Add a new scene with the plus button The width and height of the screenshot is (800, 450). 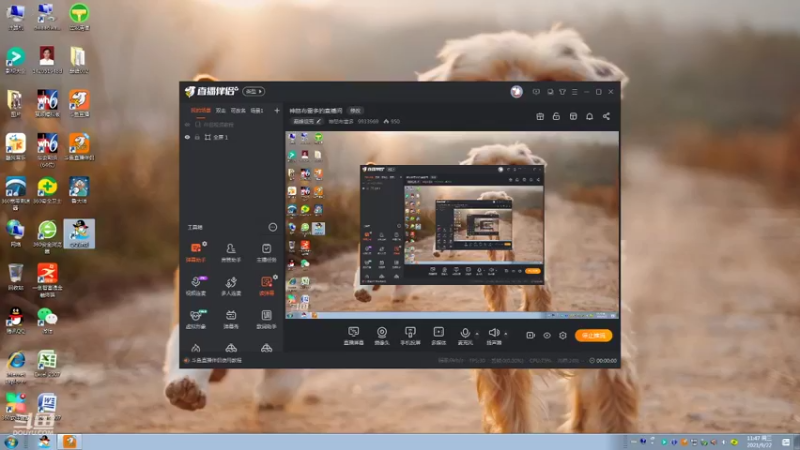coord(277,110)
